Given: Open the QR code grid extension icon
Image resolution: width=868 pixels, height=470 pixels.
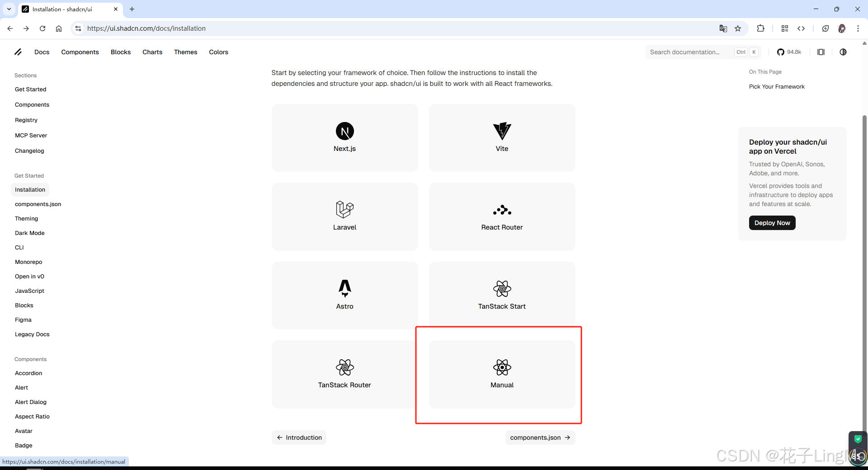Looking at the screenshot, I should 785,28.
